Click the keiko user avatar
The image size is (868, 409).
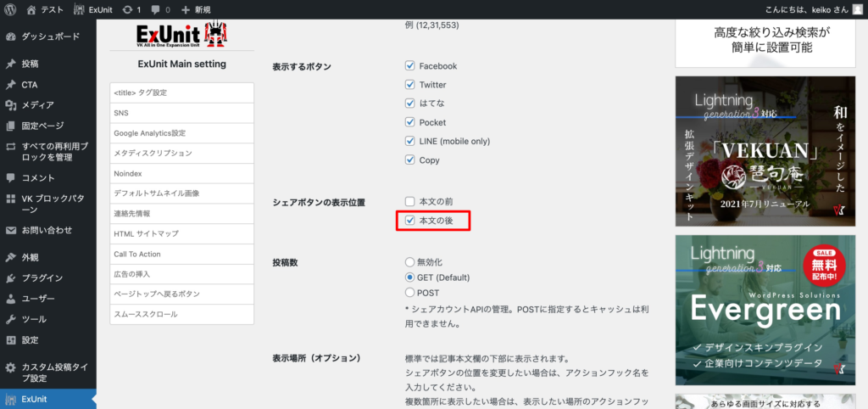pyautogui.click(x=857, y=9)
